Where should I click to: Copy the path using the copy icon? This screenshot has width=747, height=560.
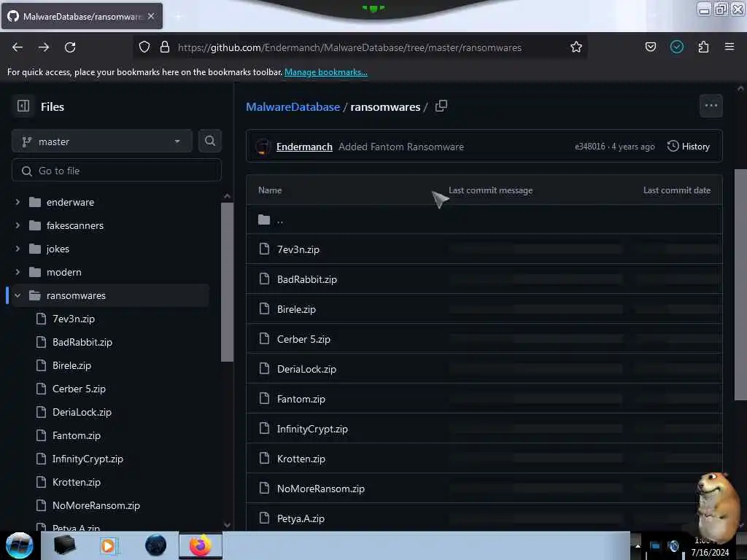click(x=441, y=106)
